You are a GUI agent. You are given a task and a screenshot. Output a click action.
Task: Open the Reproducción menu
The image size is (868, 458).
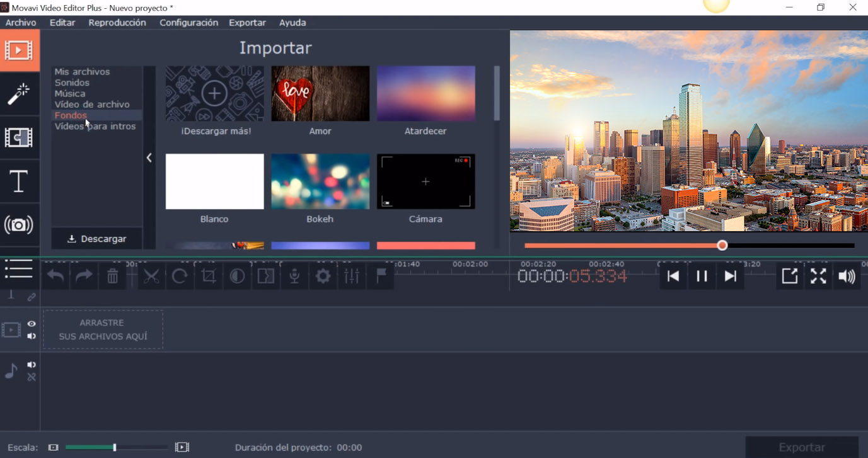pyautogui.click(x=117, y=22)
